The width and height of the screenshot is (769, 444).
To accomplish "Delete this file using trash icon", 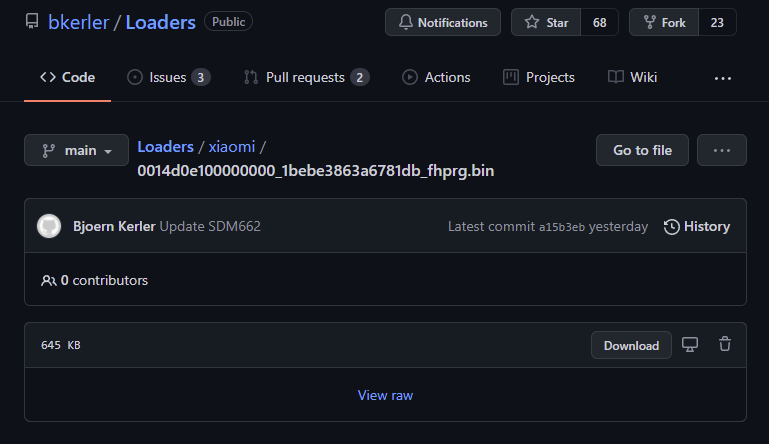I will 725,344.
